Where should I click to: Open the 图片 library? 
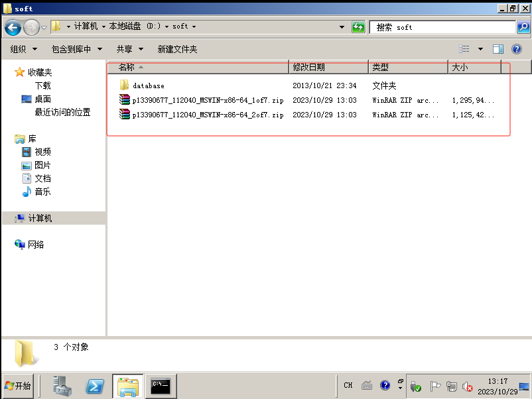click(x=42, y=165)
